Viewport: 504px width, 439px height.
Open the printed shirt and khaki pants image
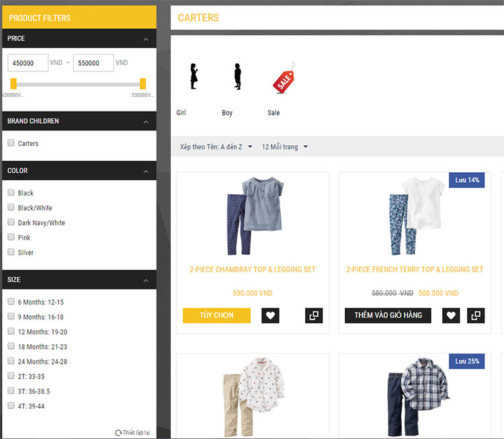click(x=254, y=397)
